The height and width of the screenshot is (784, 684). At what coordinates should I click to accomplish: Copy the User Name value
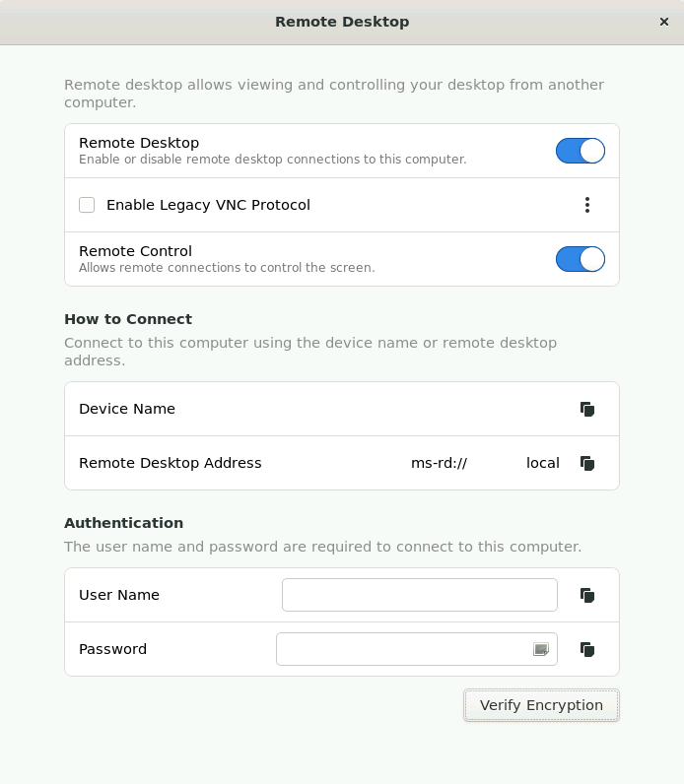click(587, 595)
